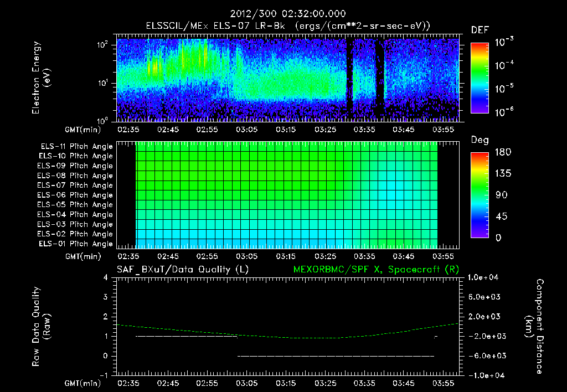
Task: Click the 180 value on Deg scale
Action: 503,152
